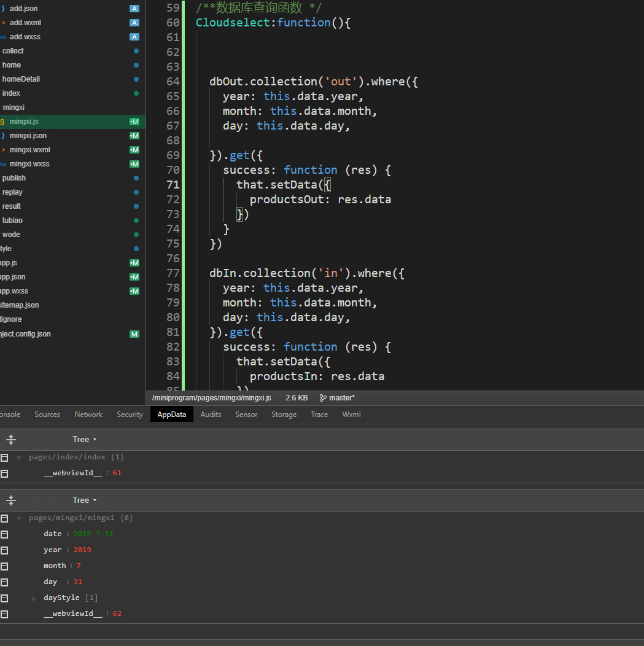Viewport: 644px width, 646px height.
Task: Click the modified badge on project.config.json
Action: coord(134,334)
